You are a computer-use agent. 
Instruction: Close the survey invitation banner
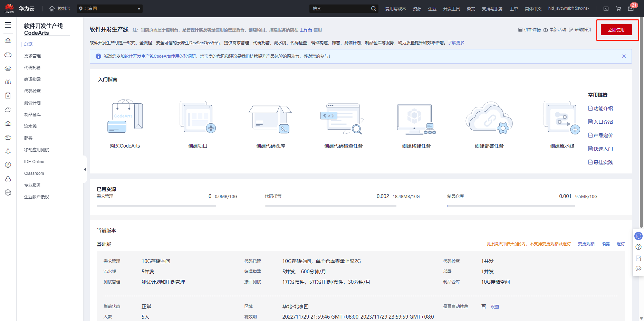[x=624, y=56]
